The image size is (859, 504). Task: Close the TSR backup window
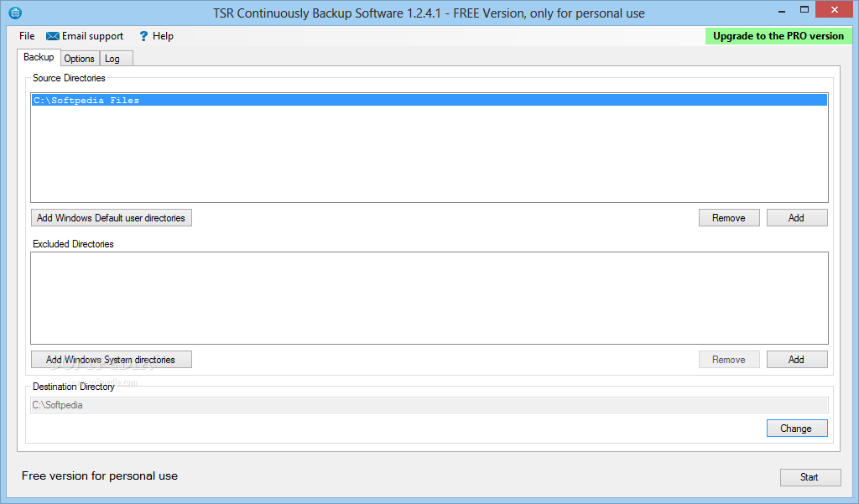point(834,10)
